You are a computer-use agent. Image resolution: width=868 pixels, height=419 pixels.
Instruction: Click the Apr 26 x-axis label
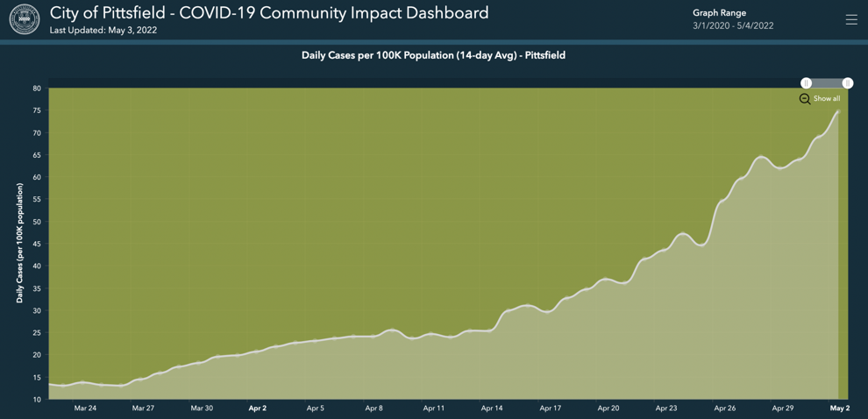coord(724,408)
